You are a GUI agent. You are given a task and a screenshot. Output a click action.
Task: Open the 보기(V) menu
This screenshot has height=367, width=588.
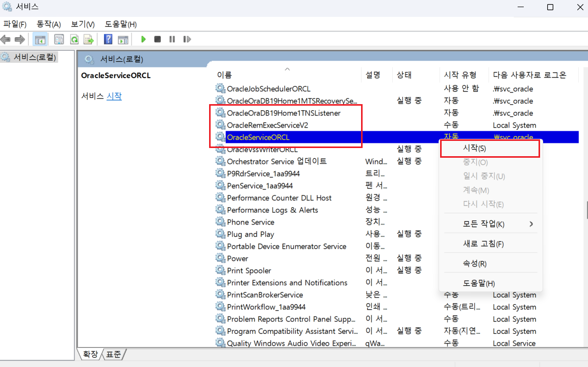pos(83,25)
